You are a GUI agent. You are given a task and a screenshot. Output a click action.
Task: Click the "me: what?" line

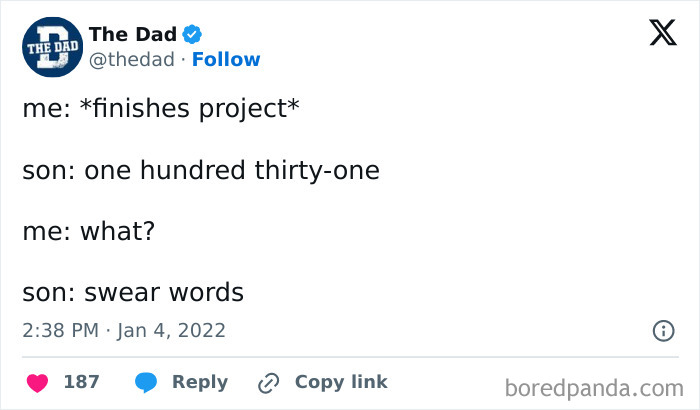(89, 231)
